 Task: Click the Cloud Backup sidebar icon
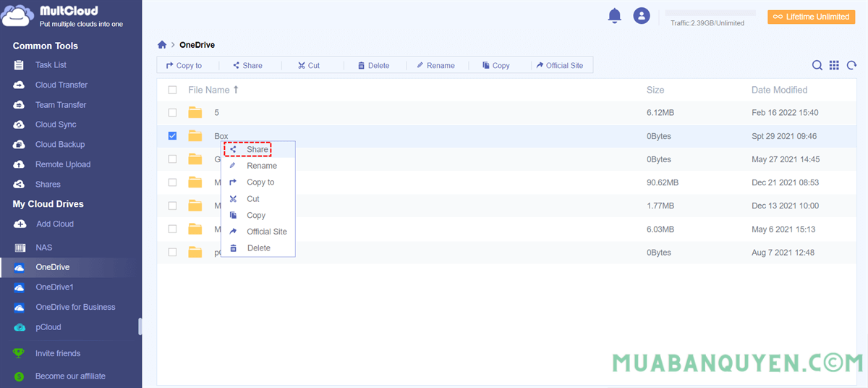(x=20, y=144)
